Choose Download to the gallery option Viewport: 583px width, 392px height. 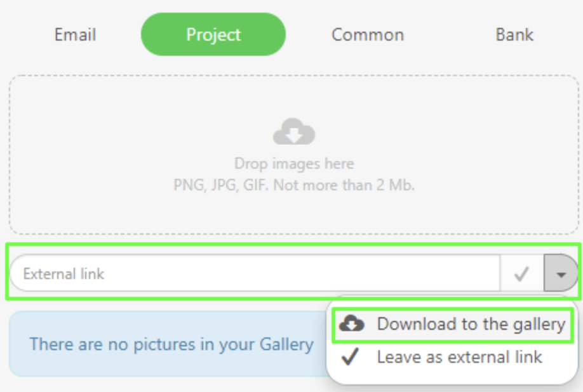coord(453,325)
